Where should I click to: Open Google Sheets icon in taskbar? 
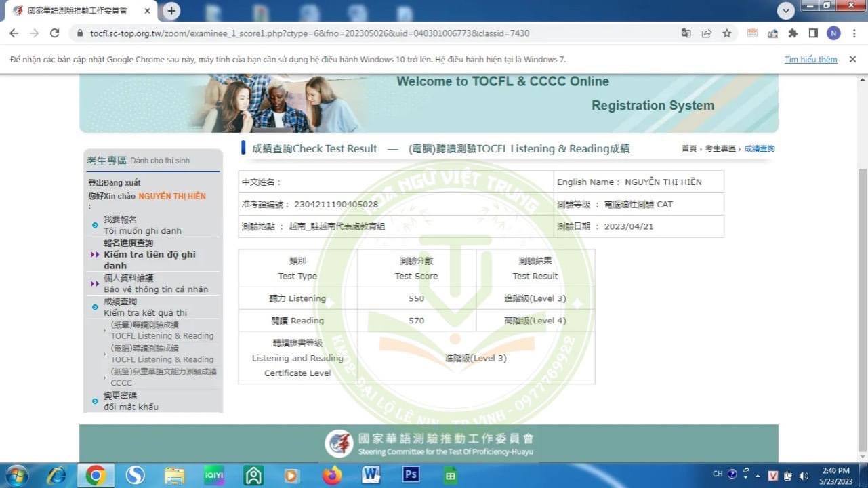click(450, 476)
